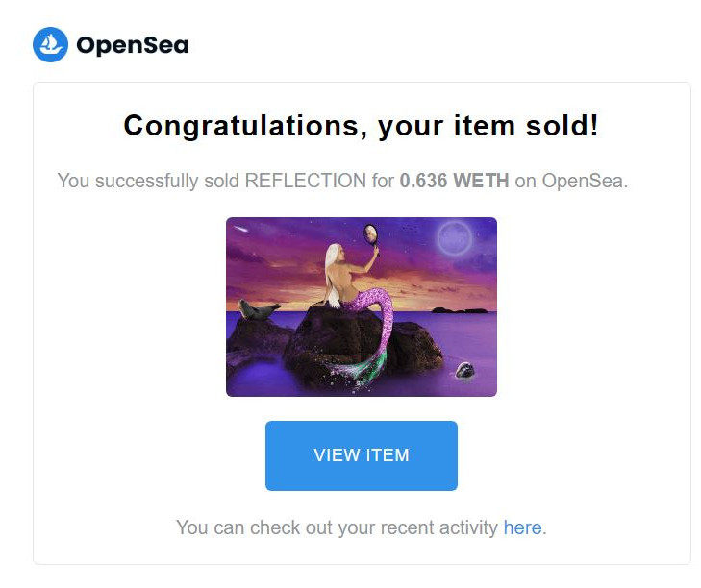
Task: Click the distant island silhouette on the horizon
Action: 457,309
